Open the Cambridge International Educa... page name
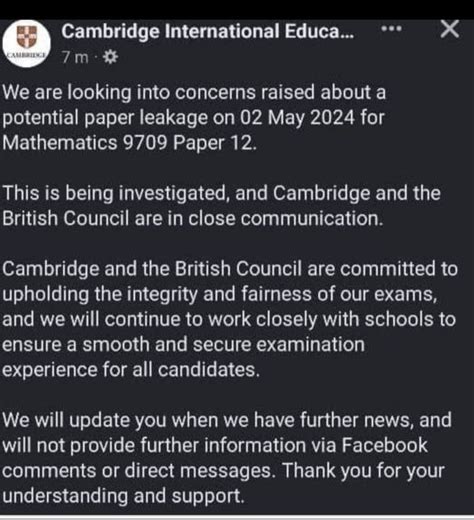Image resolution: width=474 pixels, height=520 pixels. (x=207, y=31)
